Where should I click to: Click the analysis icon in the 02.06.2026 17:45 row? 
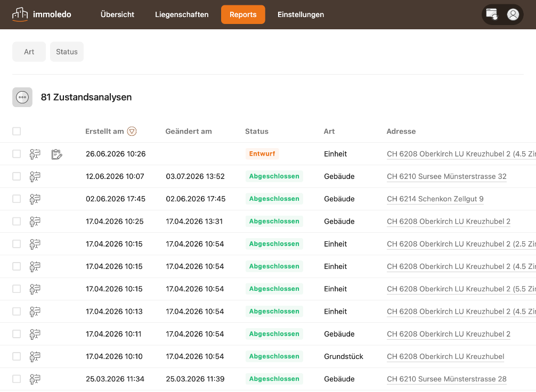35,199
